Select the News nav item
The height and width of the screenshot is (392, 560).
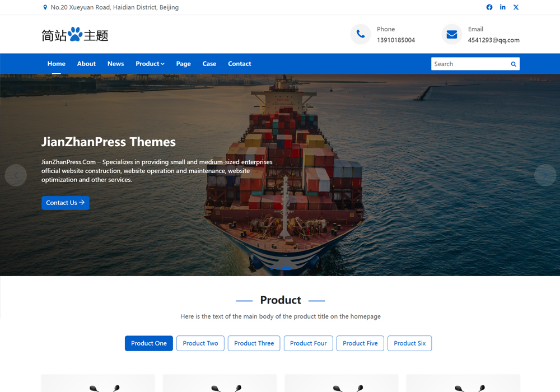pyautogui.click(x=115, y=64)
